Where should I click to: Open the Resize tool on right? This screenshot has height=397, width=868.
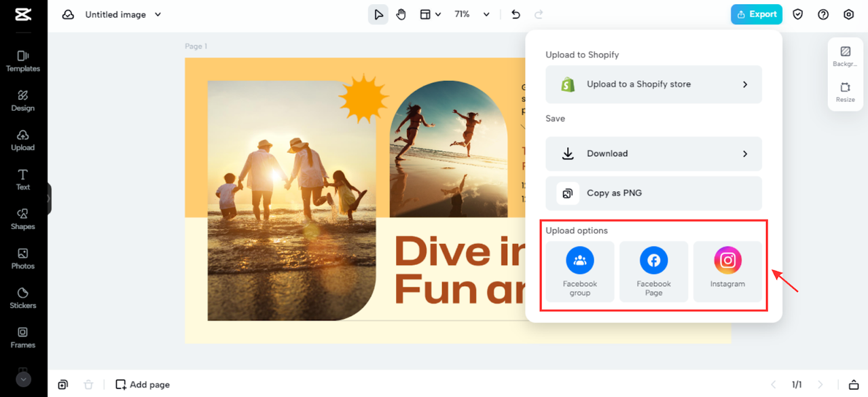pos(845,92)
